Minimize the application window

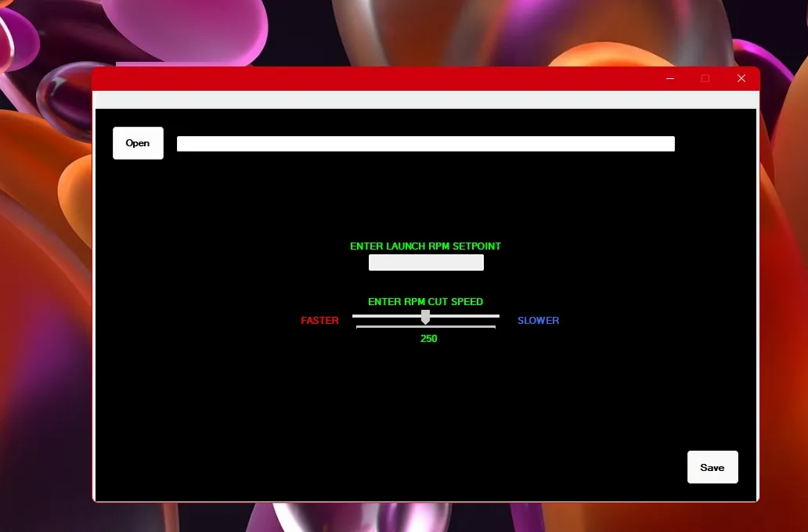click(x=669, y=78)
